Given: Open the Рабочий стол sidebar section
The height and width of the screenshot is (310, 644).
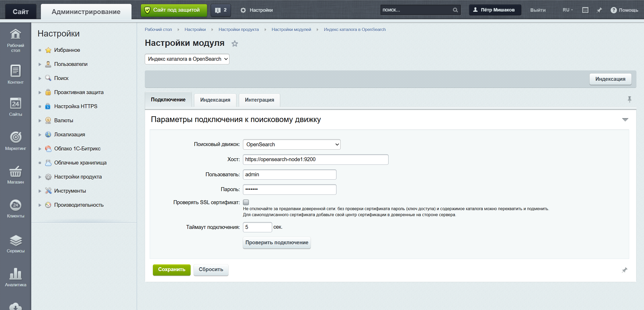Looking at the screenshot, I should [15, 40].
